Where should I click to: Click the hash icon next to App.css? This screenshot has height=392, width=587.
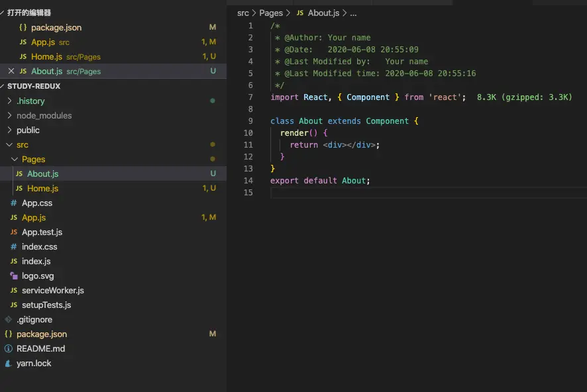pos(14,203)
